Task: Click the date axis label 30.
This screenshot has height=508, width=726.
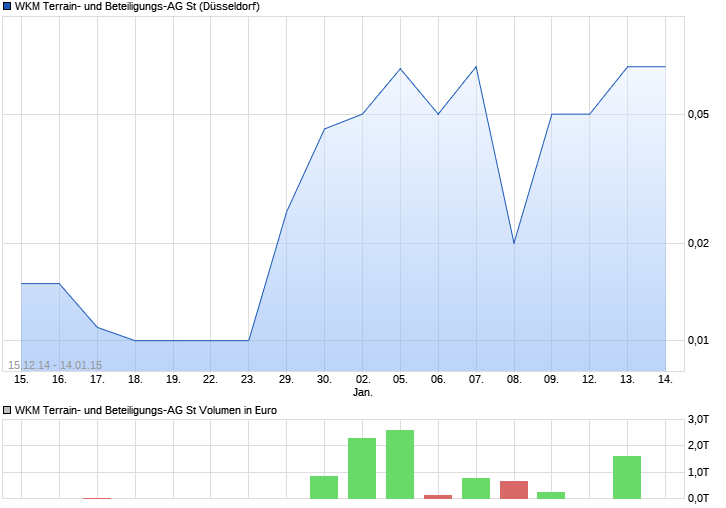Action: coord(324,379)
